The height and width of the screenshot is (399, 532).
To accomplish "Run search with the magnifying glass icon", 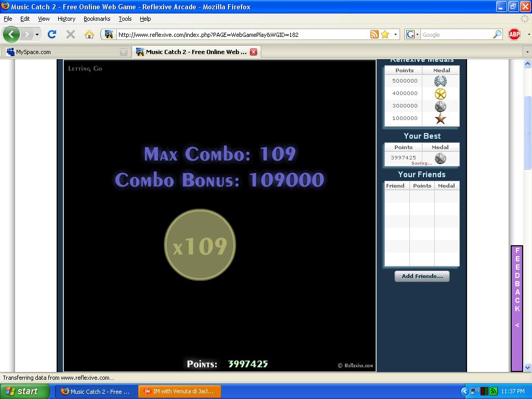I will 497,34.
